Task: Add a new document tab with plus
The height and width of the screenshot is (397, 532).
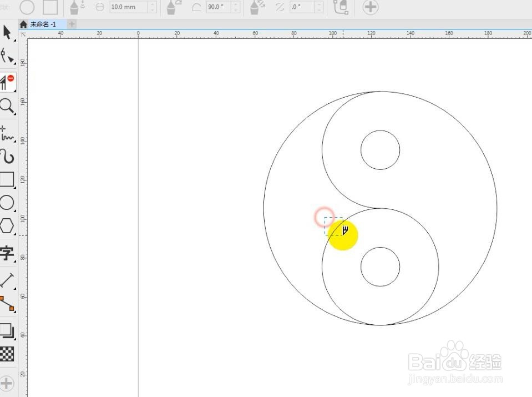Action: (x=72, y=24)
